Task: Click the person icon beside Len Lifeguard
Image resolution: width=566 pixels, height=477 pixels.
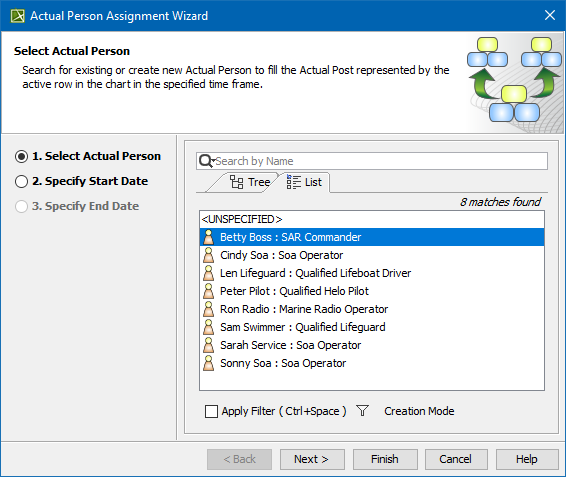Action: point(208,273)
